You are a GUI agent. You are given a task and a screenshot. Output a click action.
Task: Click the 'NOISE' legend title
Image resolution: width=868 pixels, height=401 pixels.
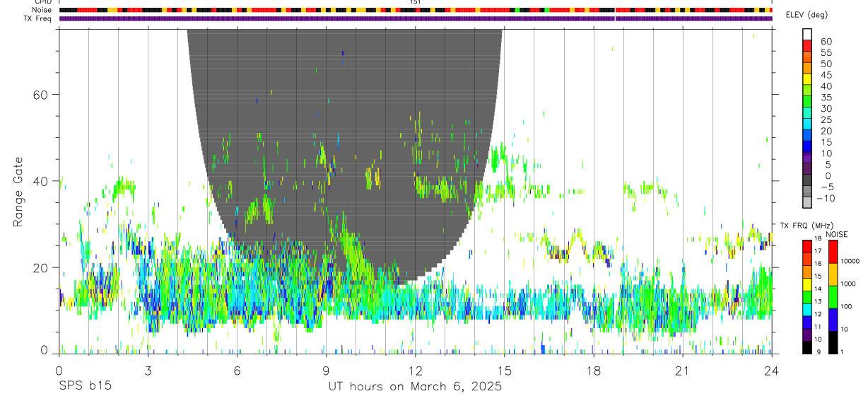click(837, 234)
